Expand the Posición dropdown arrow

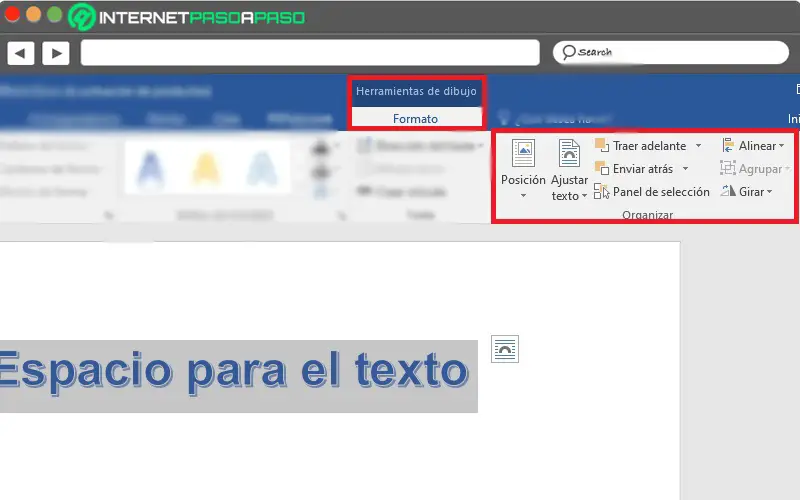523,196
